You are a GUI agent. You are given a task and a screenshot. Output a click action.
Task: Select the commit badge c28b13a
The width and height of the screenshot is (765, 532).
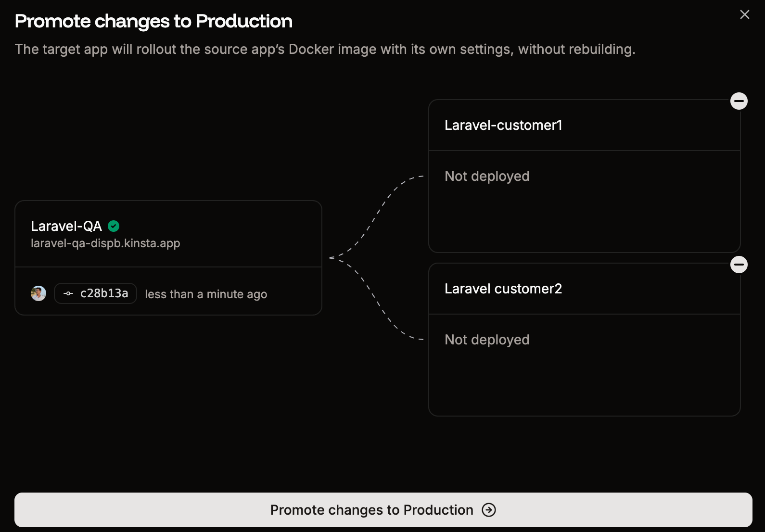pyautogui.click(x=95, y=293)
